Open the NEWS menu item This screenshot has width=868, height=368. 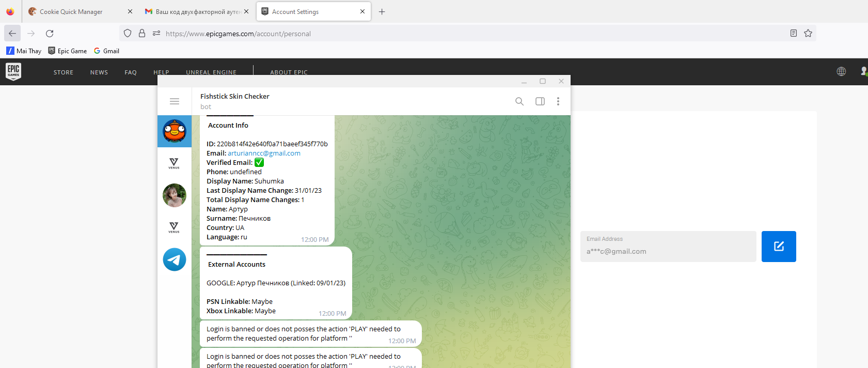[99, 72]
